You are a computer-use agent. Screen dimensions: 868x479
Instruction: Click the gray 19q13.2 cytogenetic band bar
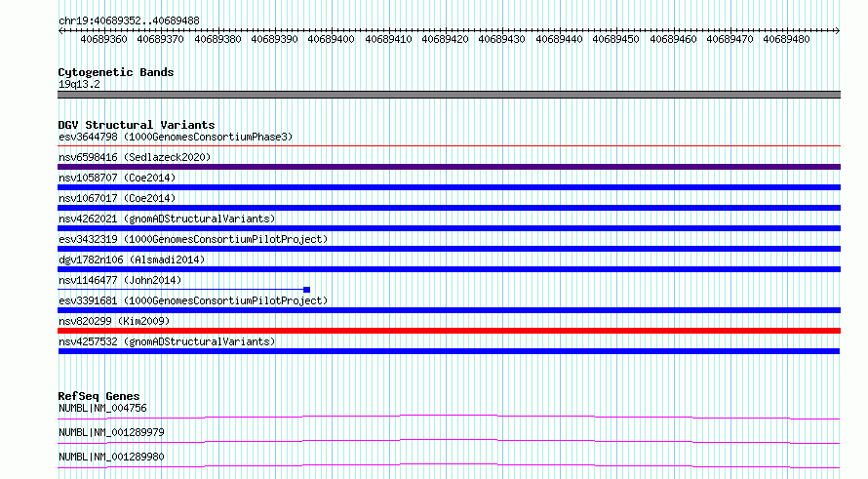[x=449, y=95]
